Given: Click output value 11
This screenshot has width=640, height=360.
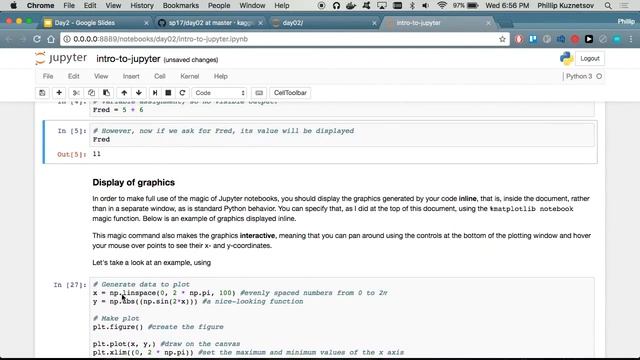Looking at the screenshot, I should [x=96, y=154].
